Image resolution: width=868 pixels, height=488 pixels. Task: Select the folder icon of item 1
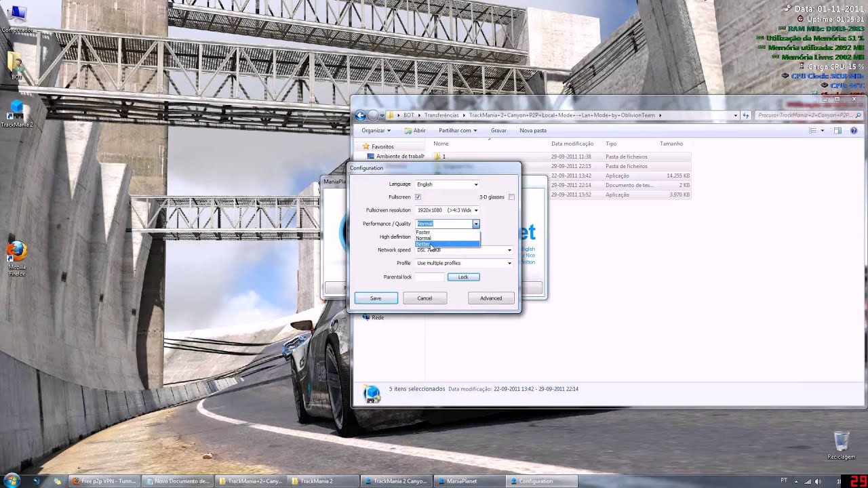click(x=437, y=157)
